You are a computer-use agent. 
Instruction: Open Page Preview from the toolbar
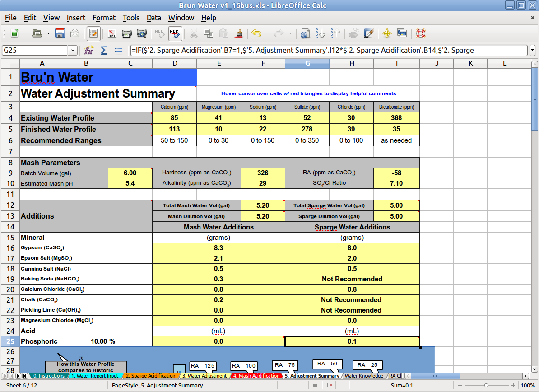142,33
